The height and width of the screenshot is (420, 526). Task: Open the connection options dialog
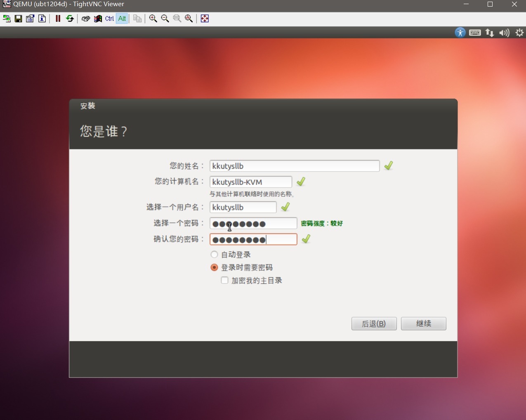[30, 19]
